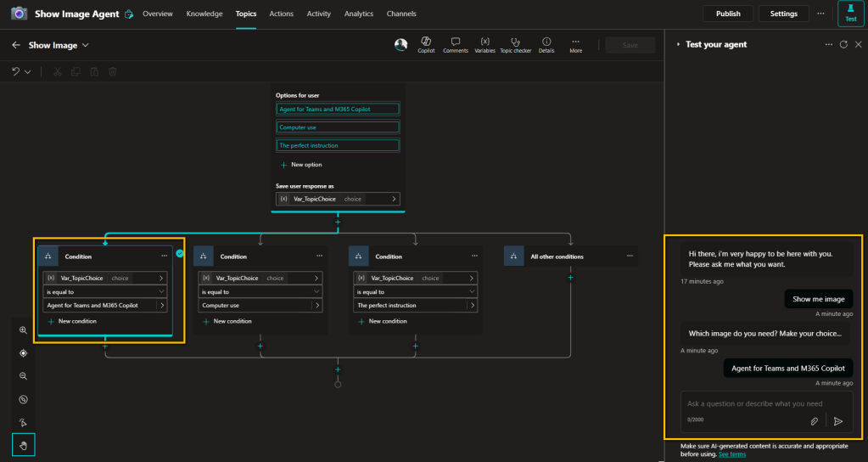Screen dimensions: 868x462
Task: Open the Variables pane
Action: pos(484,45)
